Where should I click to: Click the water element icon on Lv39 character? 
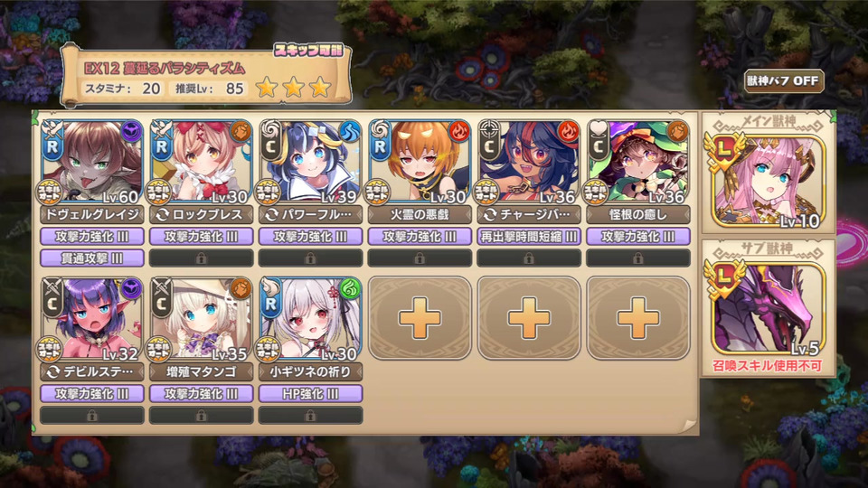click(x=350, y=131)
